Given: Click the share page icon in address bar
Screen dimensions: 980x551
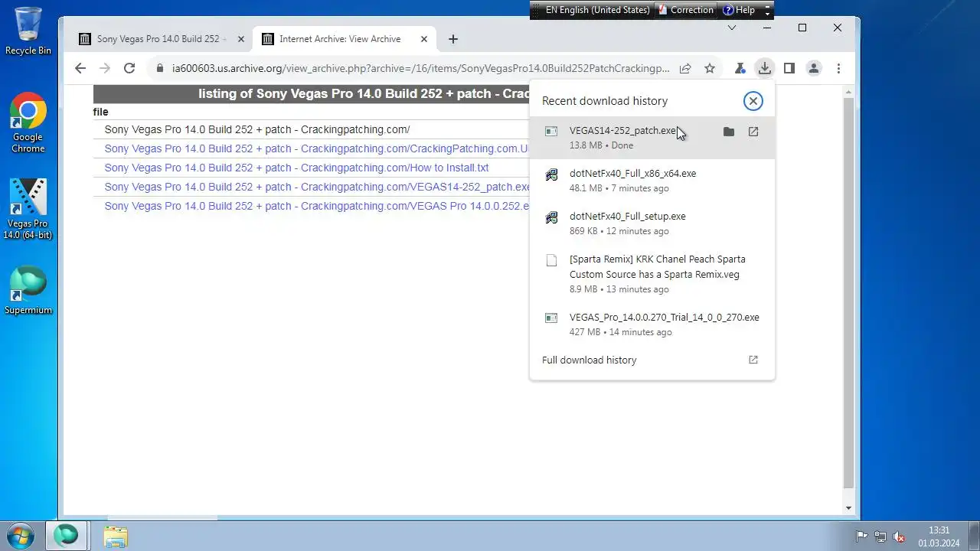Looking at the screenshot, I should [685, 68].
